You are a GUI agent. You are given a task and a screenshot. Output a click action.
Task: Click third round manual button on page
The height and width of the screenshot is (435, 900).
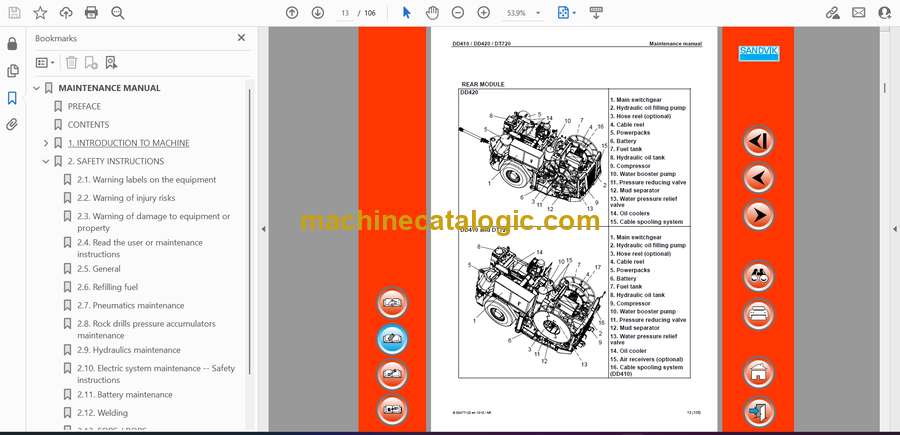[x=392, y=374]
